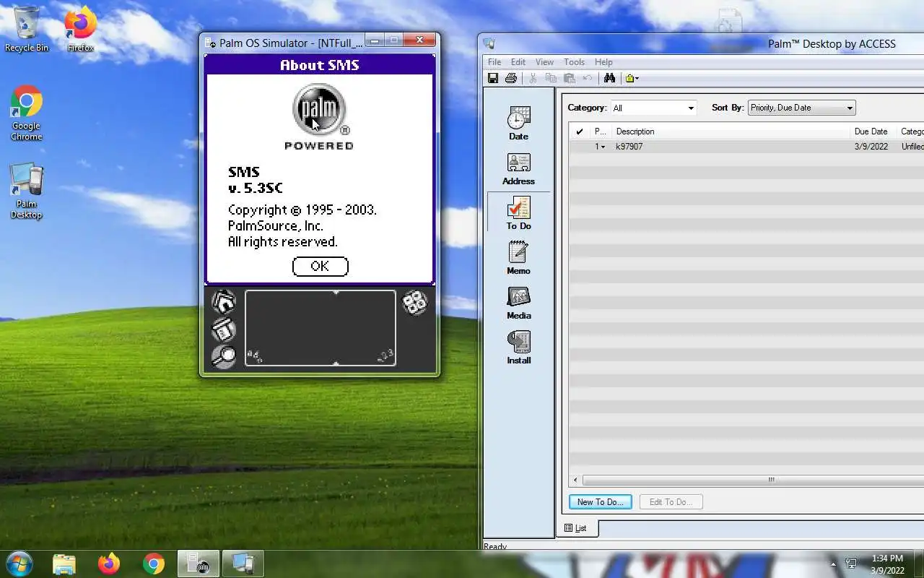The image size is (924, 578).
Task: Select the Firefox desktop shortcut
Action: [81, 29]
